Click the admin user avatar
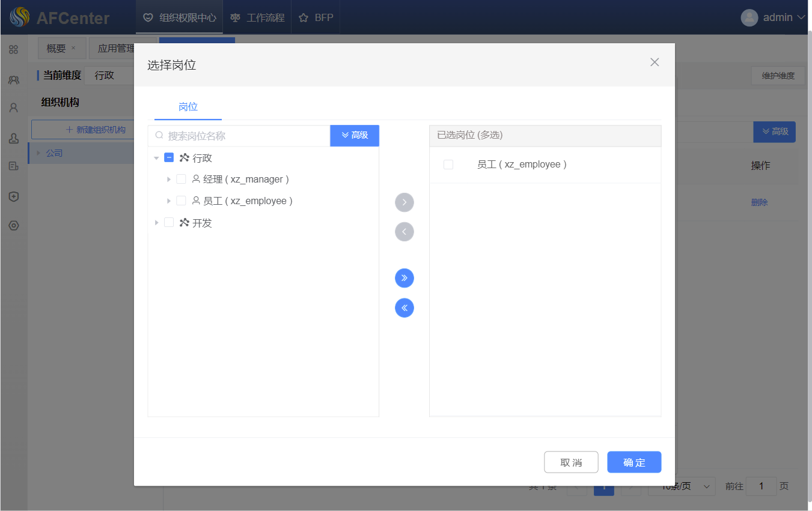 pyautogui.click(x=749, y=17)
